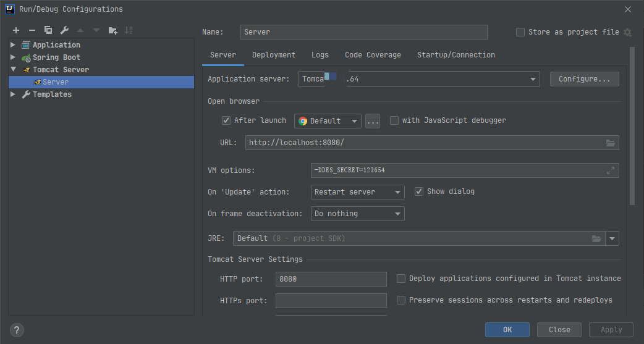This screenshot has height=344, width=644.
Task: Click the vertical scrollbar of the settings panel
Action: pos(632,126)
